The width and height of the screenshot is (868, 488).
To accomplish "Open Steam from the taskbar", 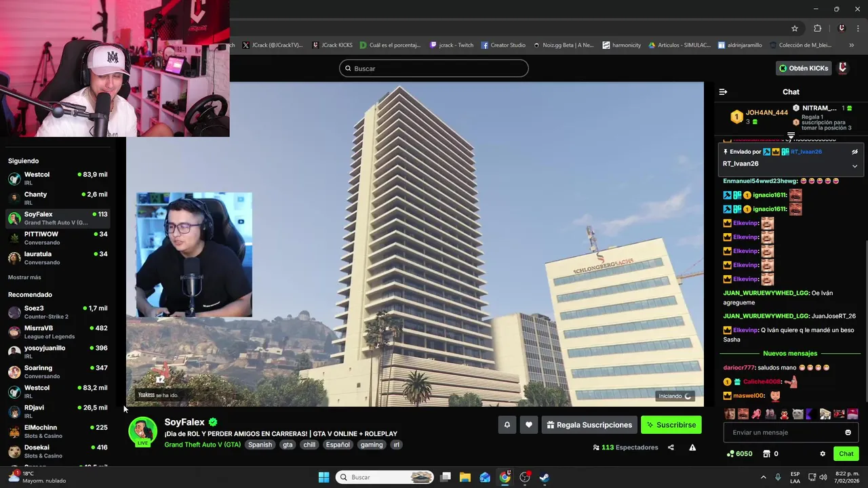I will click(544, 477).
